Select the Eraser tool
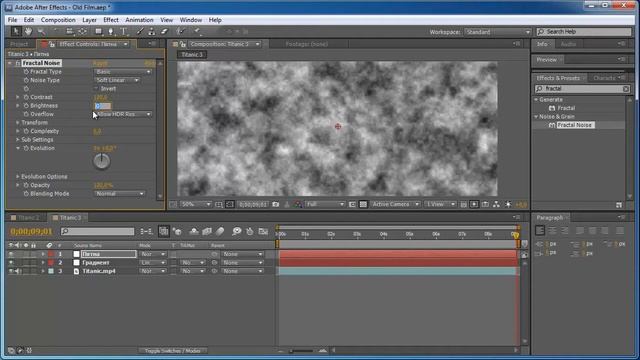Viewport: 640px width, 360px height. 164,31
